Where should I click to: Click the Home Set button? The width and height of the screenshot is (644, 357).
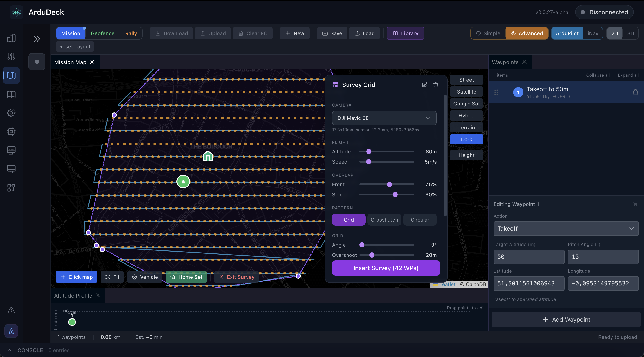[186, 277]
